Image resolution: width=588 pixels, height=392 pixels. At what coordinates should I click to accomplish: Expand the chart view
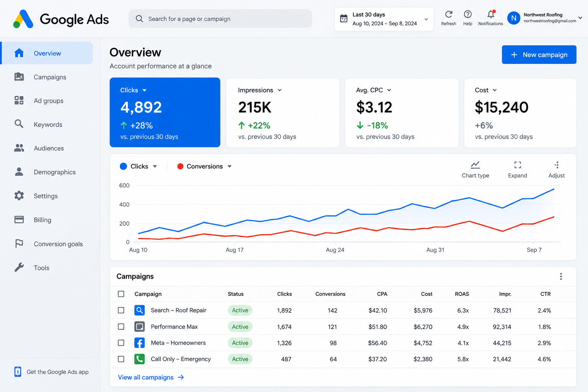click(x=518, y=170)
